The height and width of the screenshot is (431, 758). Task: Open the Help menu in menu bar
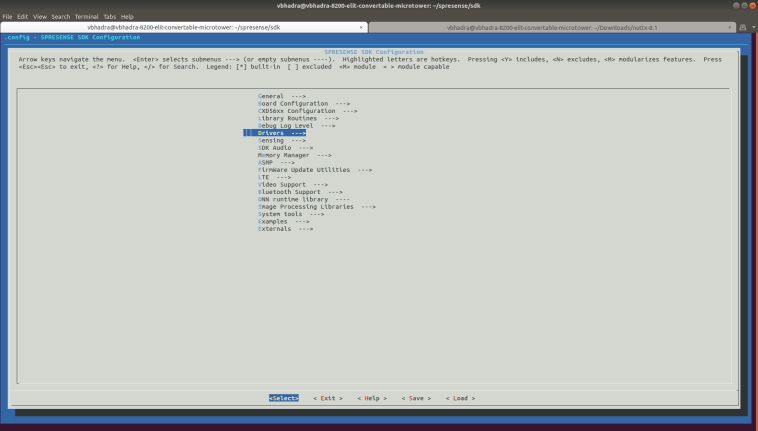(127, 16)
